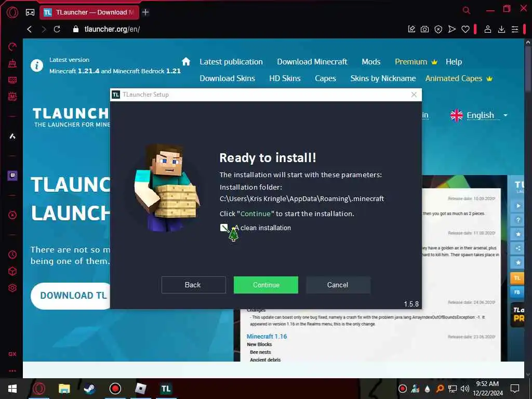
Task: Search tabs with the magnifier icon
Action: point(467,10)
